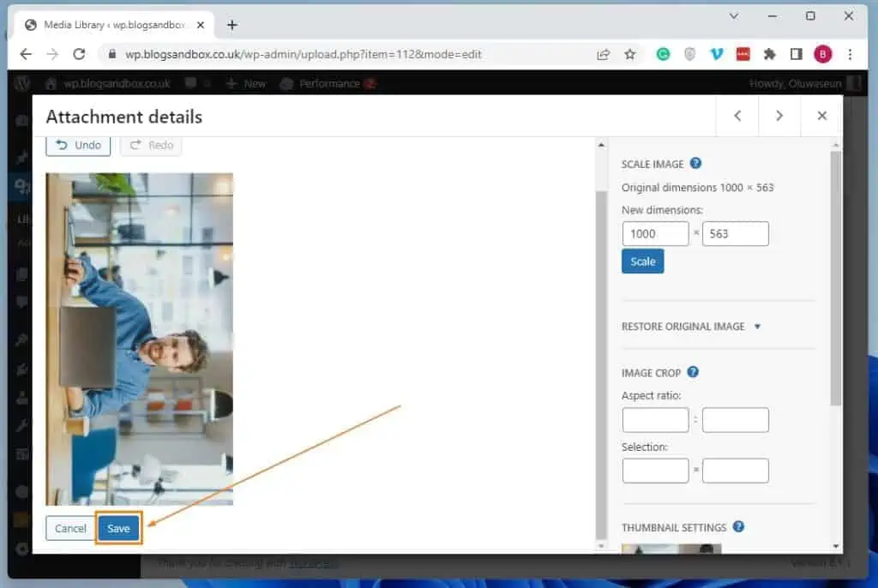Go to previous attachment with left chevron
Viewport: 878px width, 588px height.
(737, 116)
